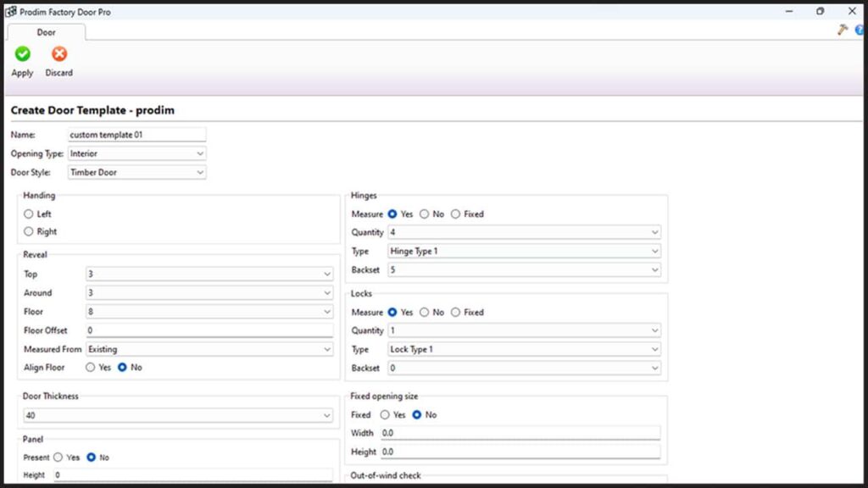Select Left handing radio button

29,214
